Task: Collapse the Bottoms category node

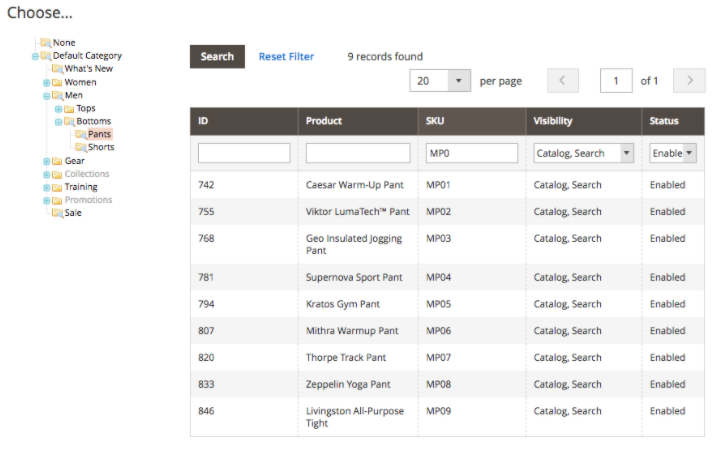Action: click(58, 122)
